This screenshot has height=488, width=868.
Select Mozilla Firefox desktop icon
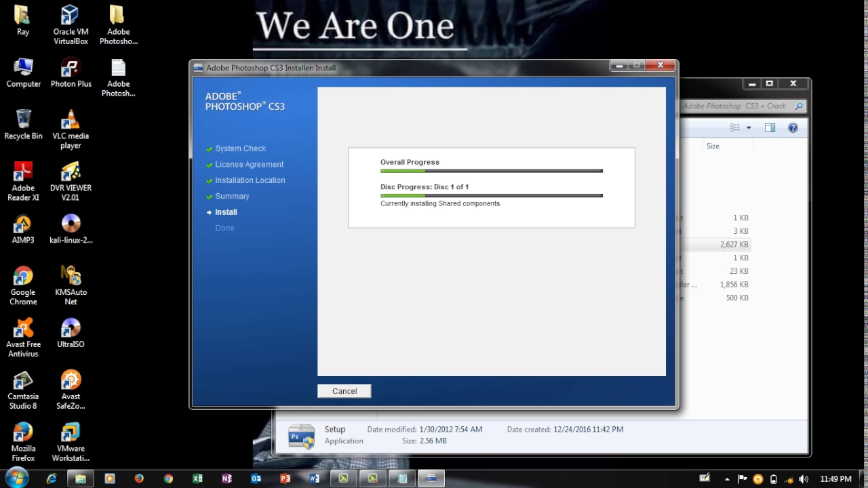pos(23,443)
